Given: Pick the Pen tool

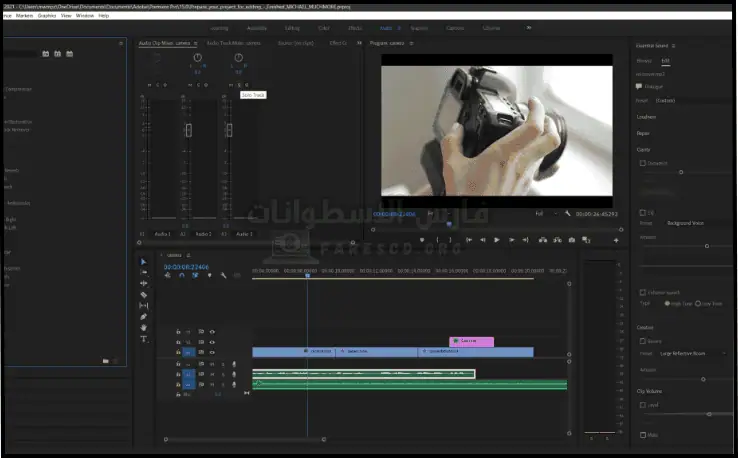Looking at the screenshot, I should coord(143,317).
